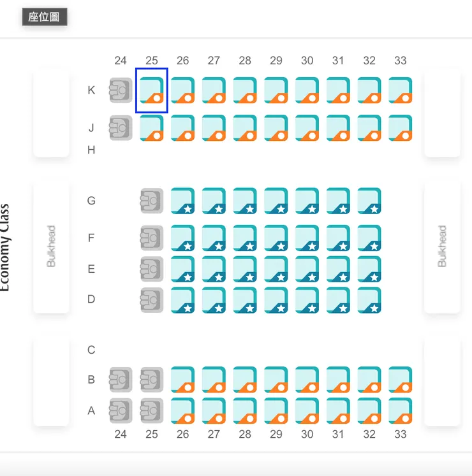Select orange seat 26B
Screen dimensions: 472x476
182,380
